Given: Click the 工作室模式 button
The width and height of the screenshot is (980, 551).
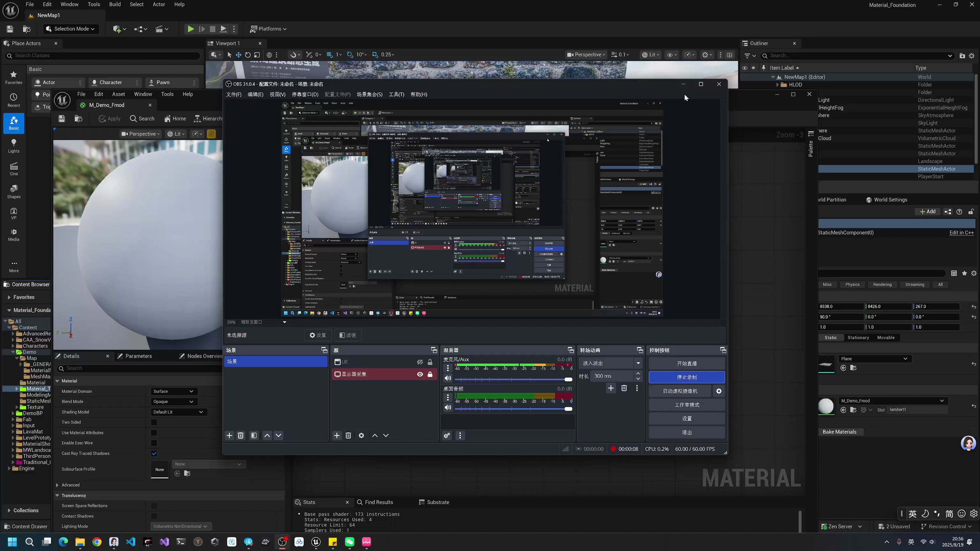Looking at the screenshot, I should coord(687,405).
